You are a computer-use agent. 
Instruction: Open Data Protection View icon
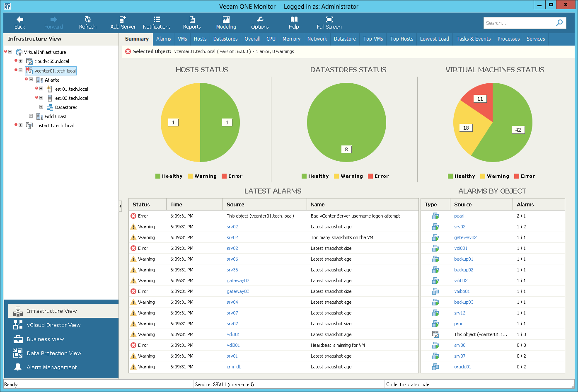point(18,353)
